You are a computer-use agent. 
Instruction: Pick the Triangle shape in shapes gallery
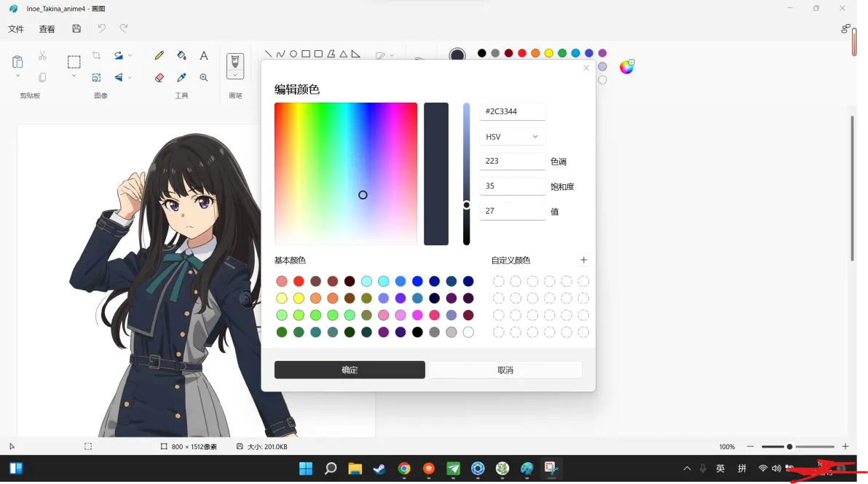point(343,54)
